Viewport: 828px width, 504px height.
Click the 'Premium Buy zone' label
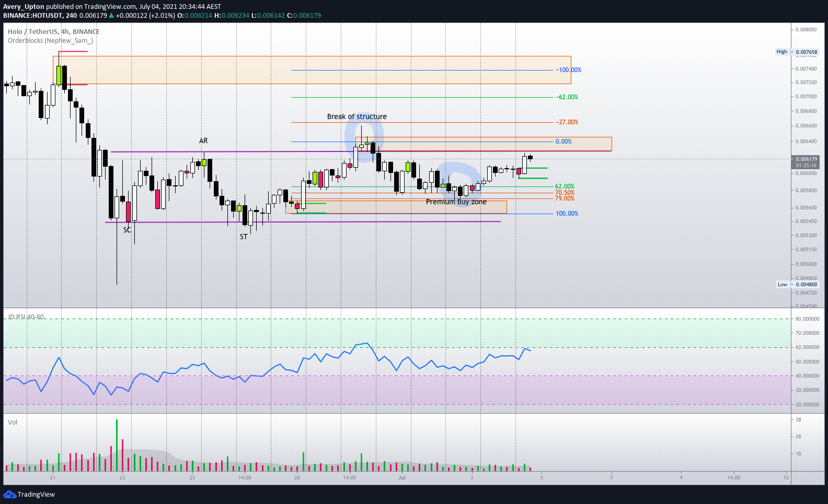[456, 202]
